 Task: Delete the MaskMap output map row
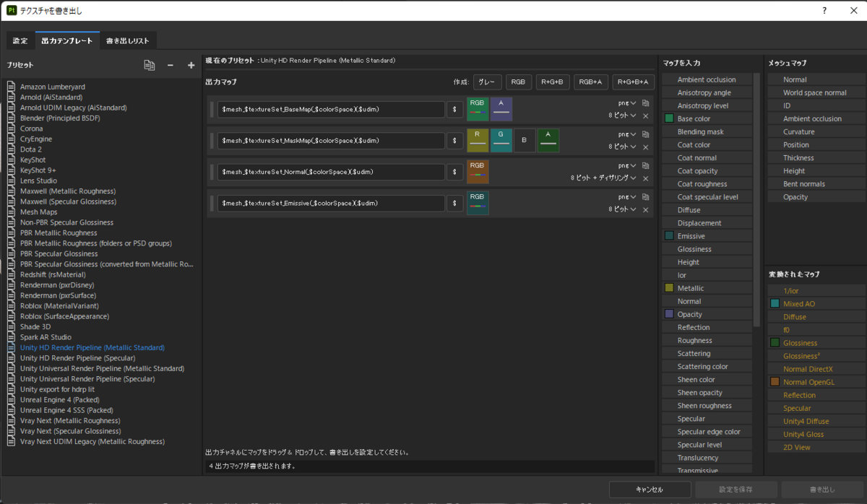click(x=645, y=147)
